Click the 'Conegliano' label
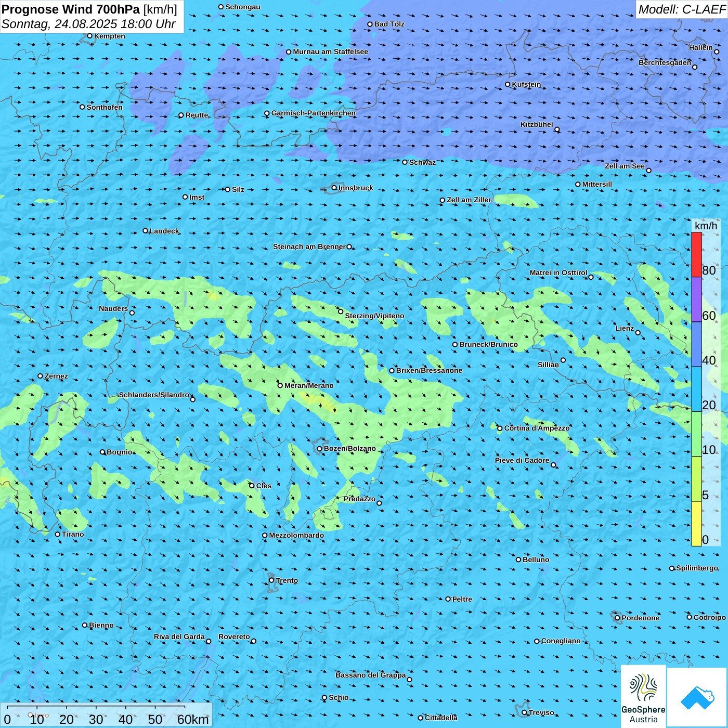Screen dimensions: 728x728 [561, 641]
